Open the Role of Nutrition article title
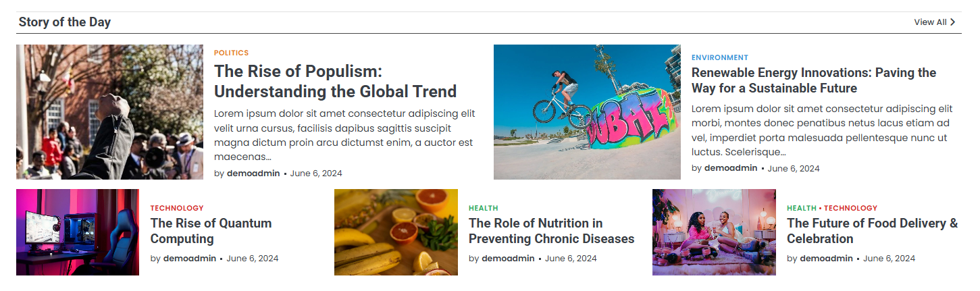Viewport: 980px width, 291px height. click(552, 231)
